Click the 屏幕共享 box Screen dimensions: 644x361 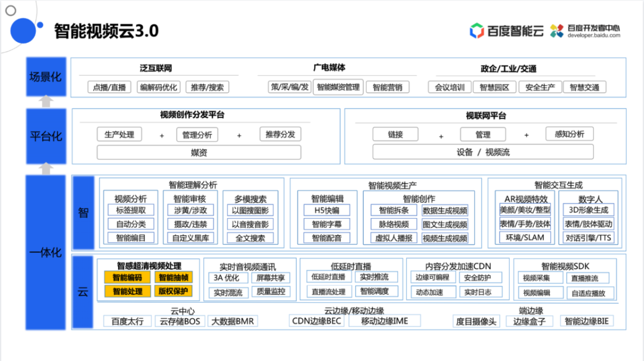[x=271, y=278]
